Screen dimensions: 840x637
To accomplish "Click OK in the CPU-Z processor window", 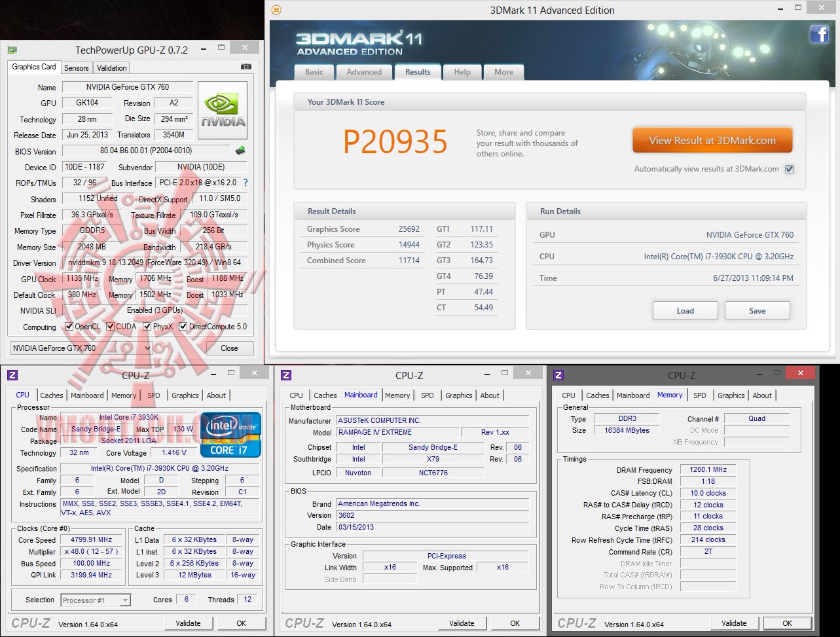I will pos(241,623).
